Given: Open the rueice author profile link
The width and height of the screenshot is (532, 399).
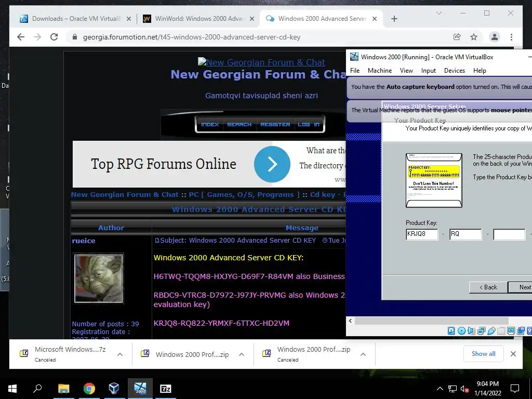Looking at the screenshot, I should (84, 241).
